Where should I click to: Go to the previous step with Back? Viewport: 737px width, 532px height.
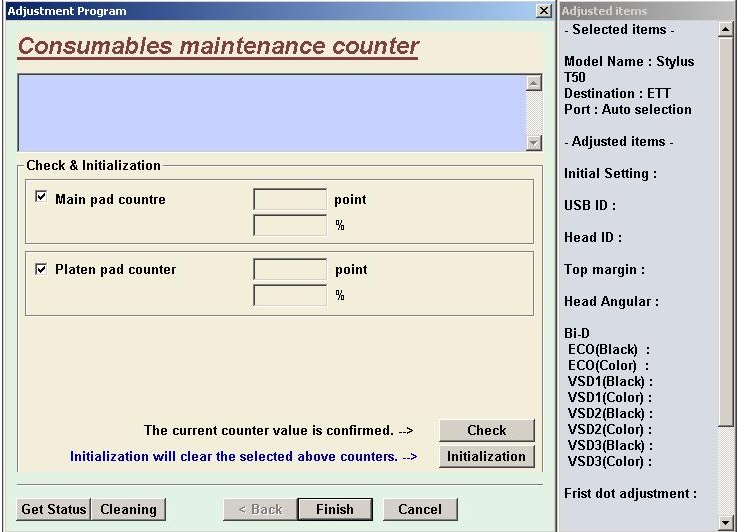(260, 509)
